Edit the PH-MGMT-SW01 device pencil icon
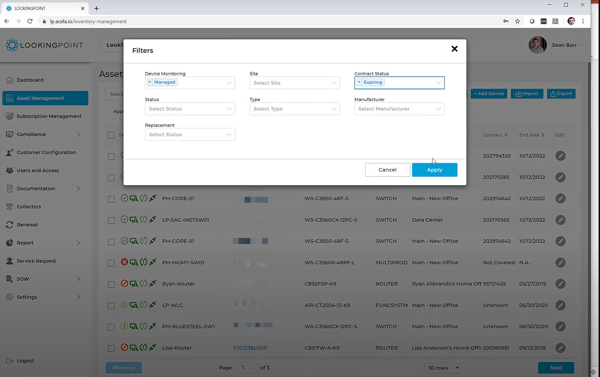This screenshot has width=600, height=377. click(x=561, y=263)
